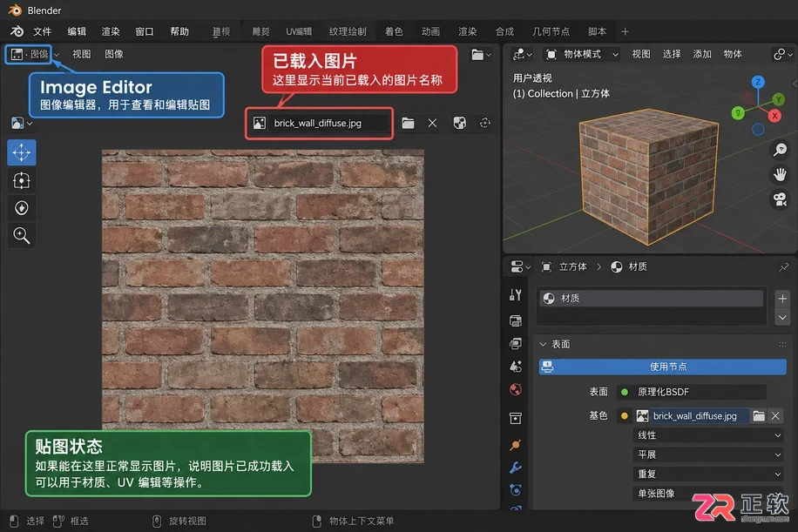Screen dimensions: 798x532
Task: Open the Physics properties blue orbit tab
Action: coord(516,490)
